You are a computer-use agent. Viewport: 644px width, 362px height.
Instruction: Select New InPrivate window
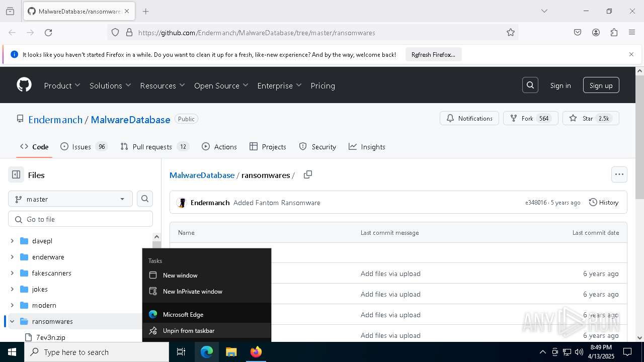[x=207, y=292]
